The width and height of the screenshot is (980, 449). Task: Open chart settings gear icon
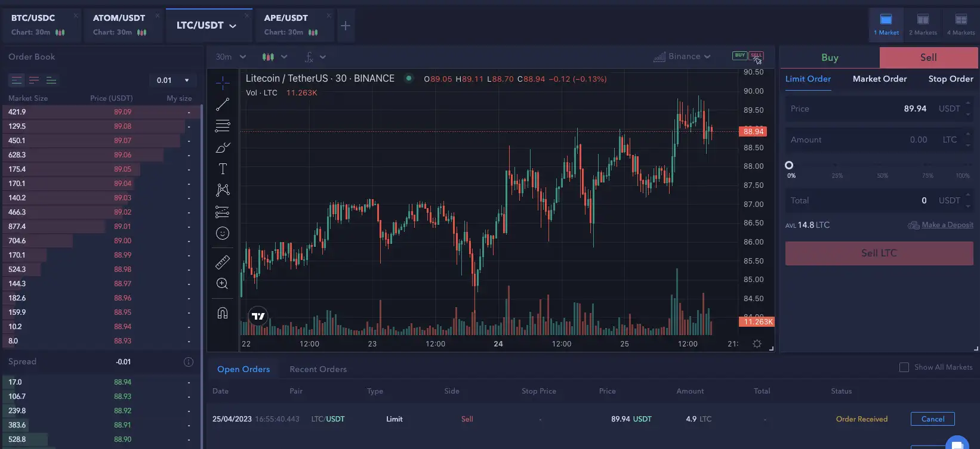757,344
